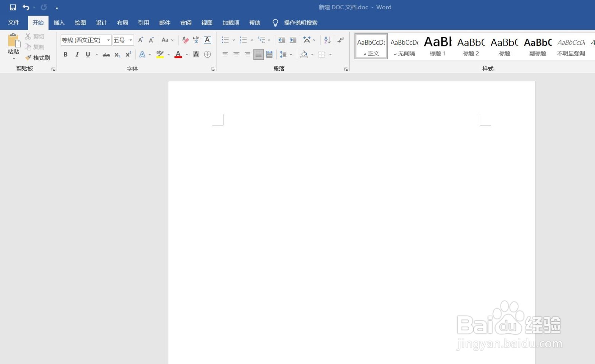Open paragraph shading paint bucket
This screenshot has height=364, width=595.
coord(304,55)
